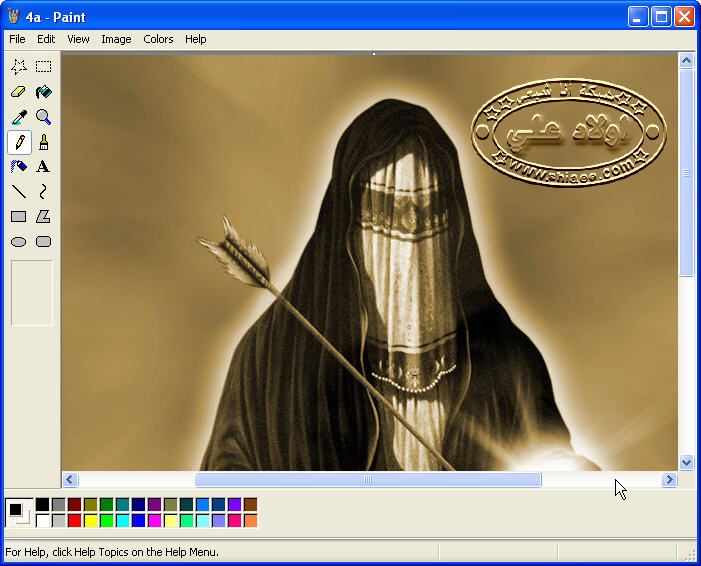Choose the Rounded Rectangle tool

click(x=43, y=242)
